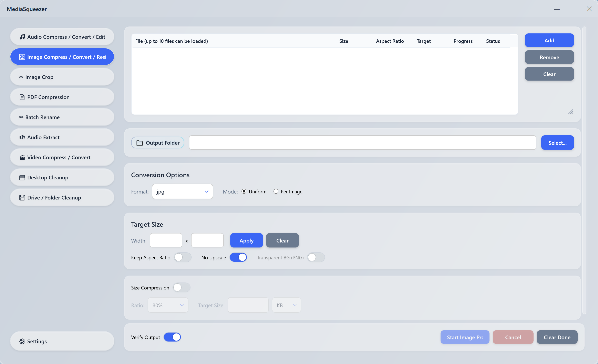Expand the Ratio dropdown set to 80%

(x=168, y=305)
